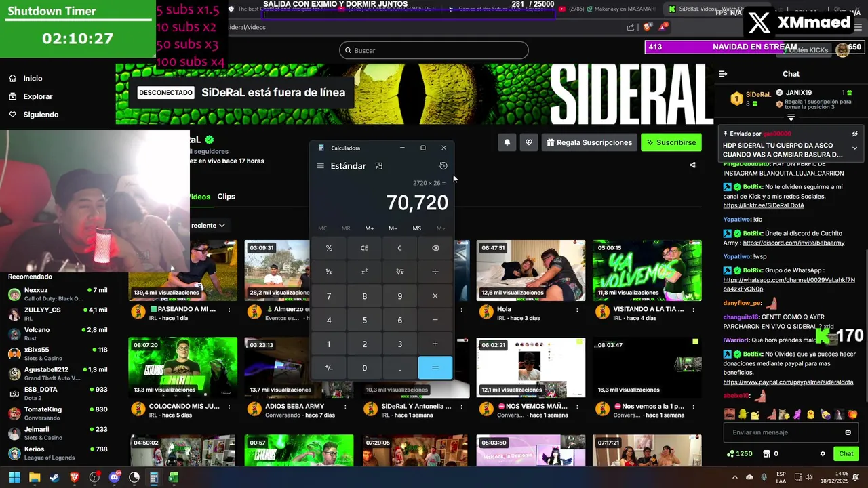Open the 'COLOCANDO MIS JU...' video thumbnail

[x=183, y=367]
